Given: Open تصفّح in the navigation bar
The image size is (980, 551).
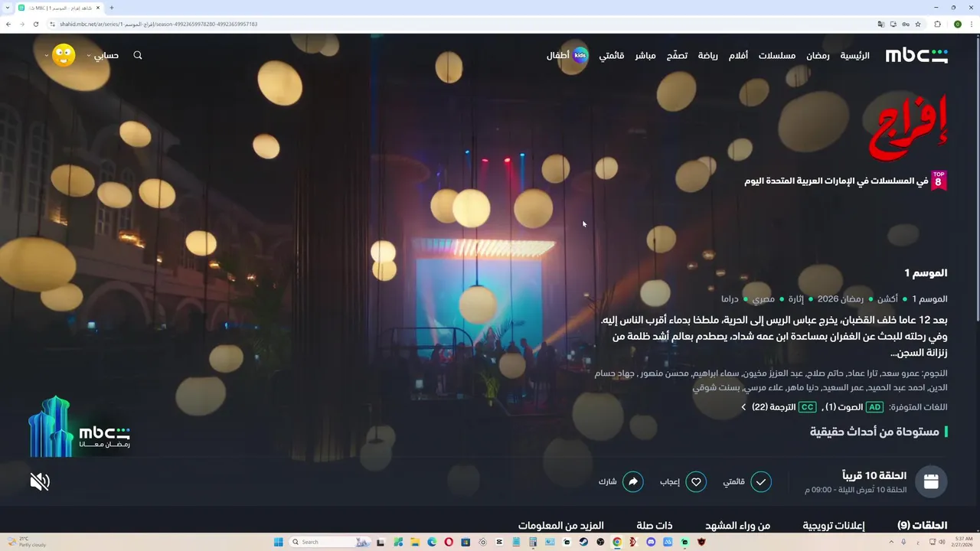Looking at the screenshot, I should tap(677, 55).
